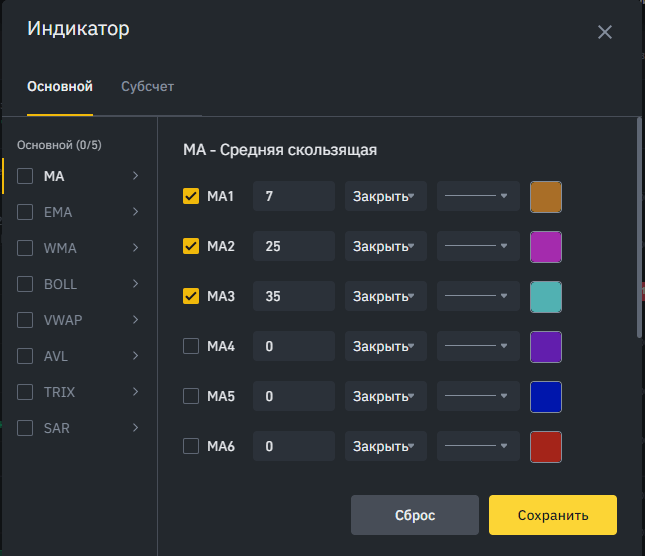Open the TRIX settings chevron arrow
The height and width of the screenshot is (556, 645).
click(x=135, y=392)
